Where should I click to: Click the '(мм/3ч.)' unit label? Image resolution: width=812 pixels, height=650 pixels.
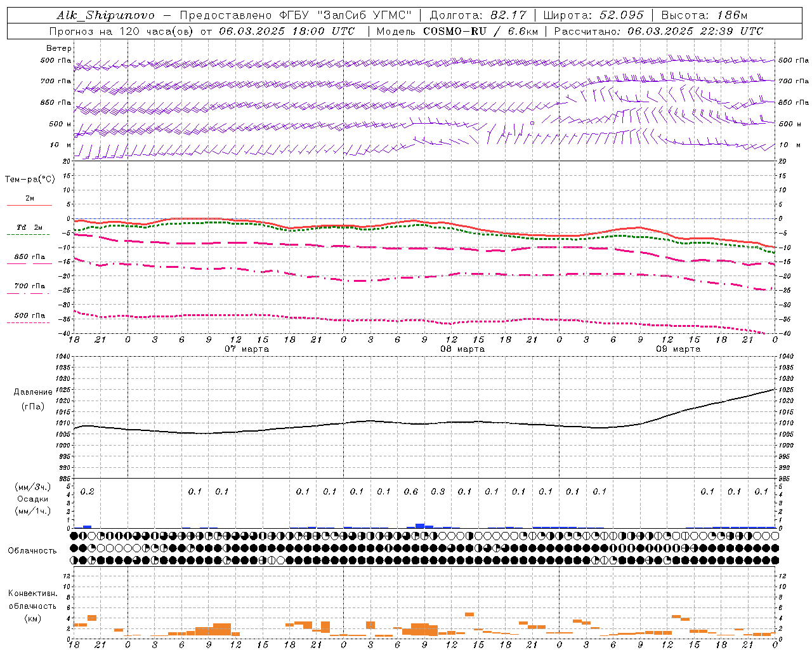(x=32, y=487)
